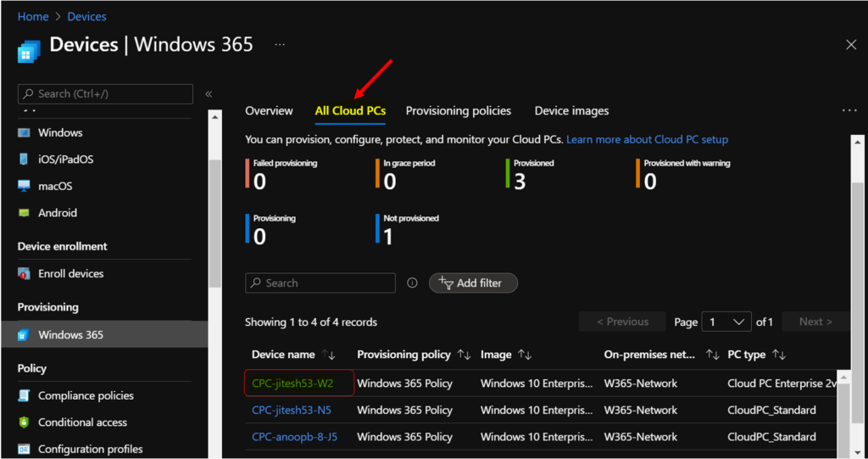Click the In grace period count tile

(406, 174)
